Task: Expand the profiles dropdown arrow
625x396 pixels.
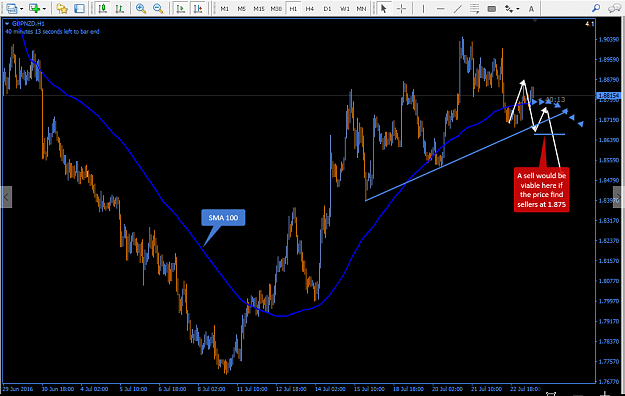Action: (22, 8)
